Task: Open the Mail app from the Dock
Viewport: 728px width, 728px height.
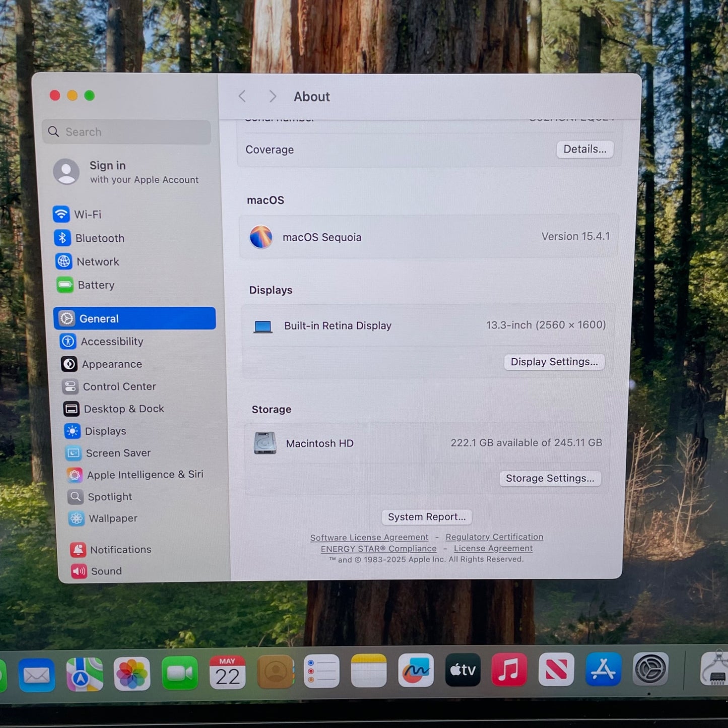Action: tap(37, 675)
